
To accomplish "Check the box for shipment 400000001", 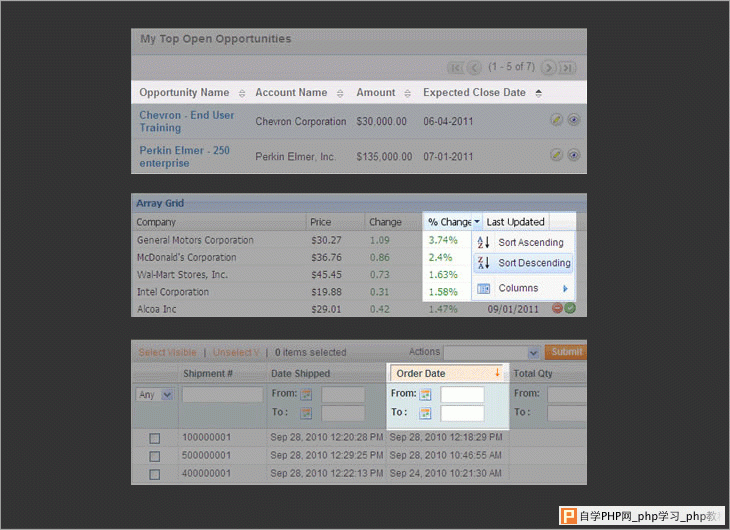I will point(155,475).
